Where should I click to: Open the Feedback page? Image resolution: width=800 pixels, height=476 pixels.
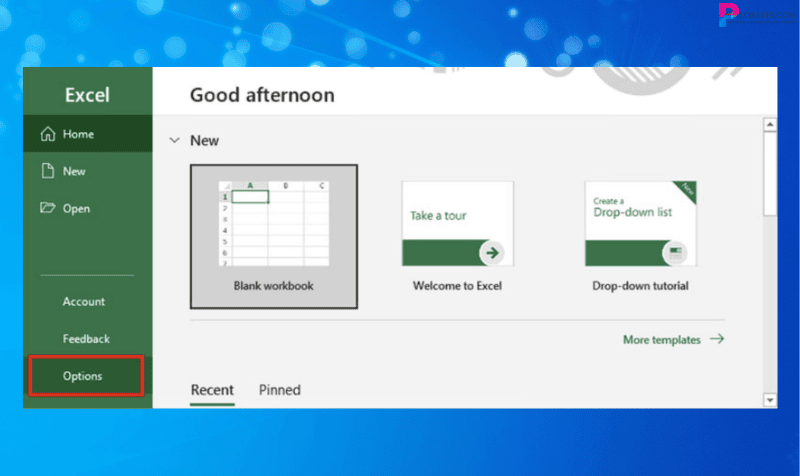86,339
